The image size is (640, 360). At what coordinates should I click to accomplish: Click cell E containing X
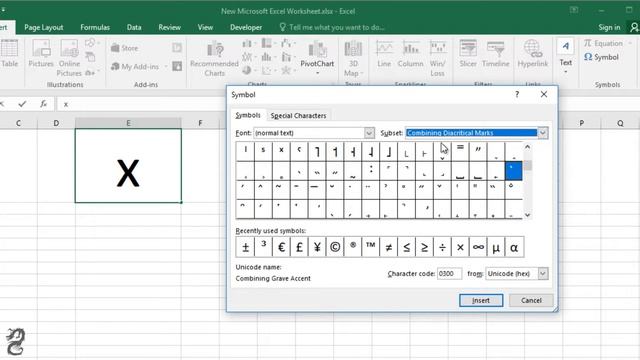128,166
